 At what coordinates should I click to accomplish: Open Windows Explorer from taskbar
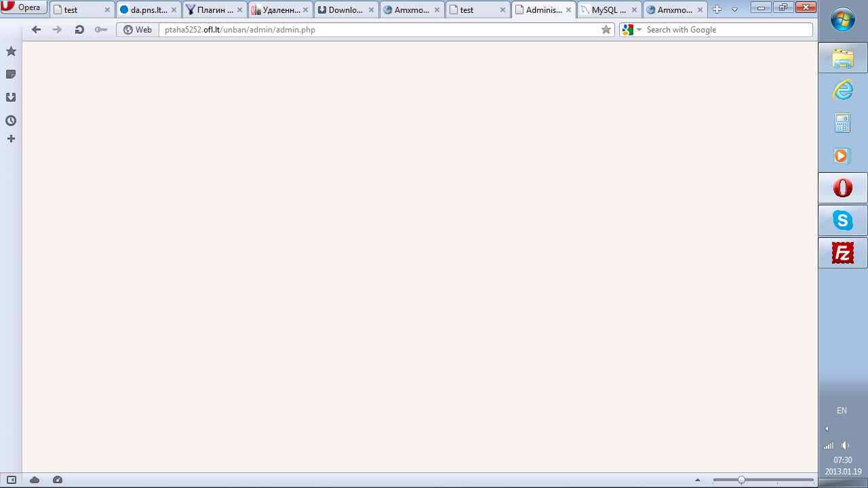click(843, 58)
